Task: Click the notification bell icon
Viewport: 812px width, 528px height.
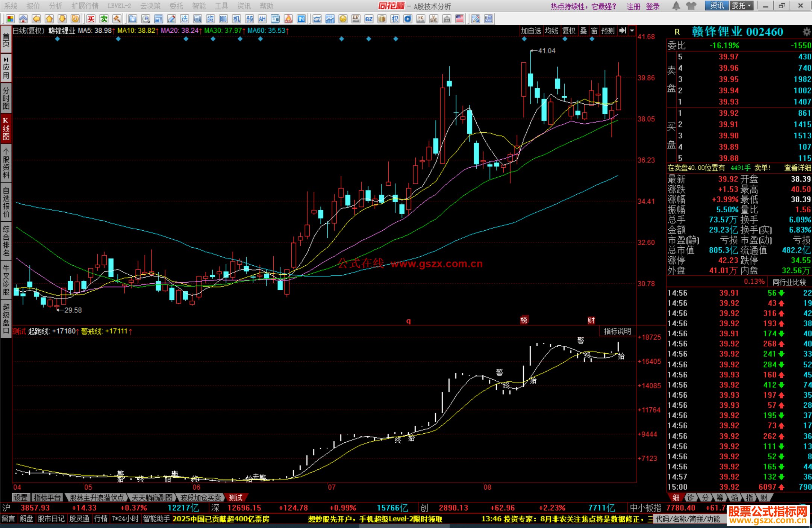Action: [676, 6]
